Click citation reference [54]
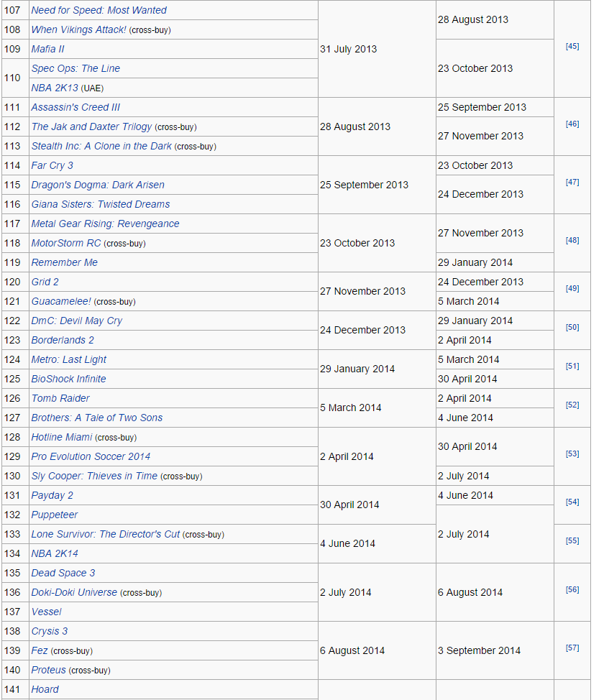Screen dimensions: 604x700 pos(572,502)
